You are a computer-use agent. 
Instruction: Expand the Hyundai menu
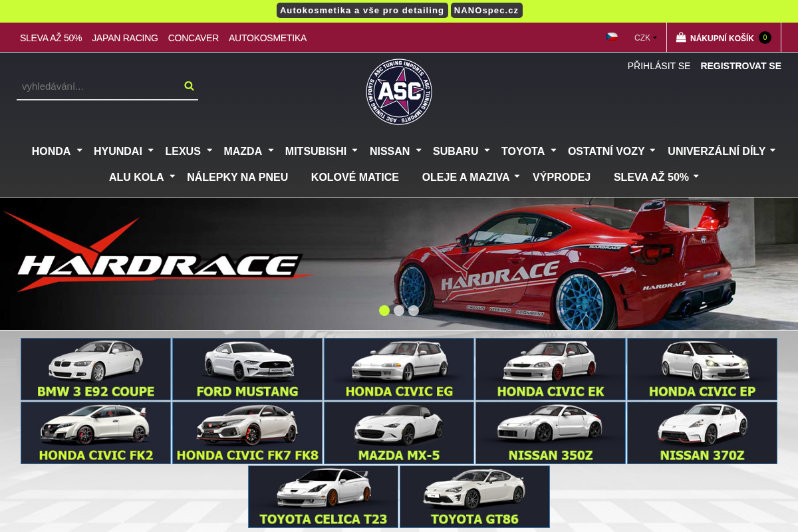[x=124, y=151]
